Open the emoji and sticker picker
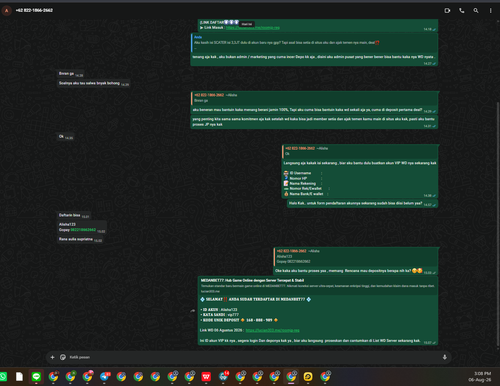Viewport: 500px width, 386px height. 63,357
